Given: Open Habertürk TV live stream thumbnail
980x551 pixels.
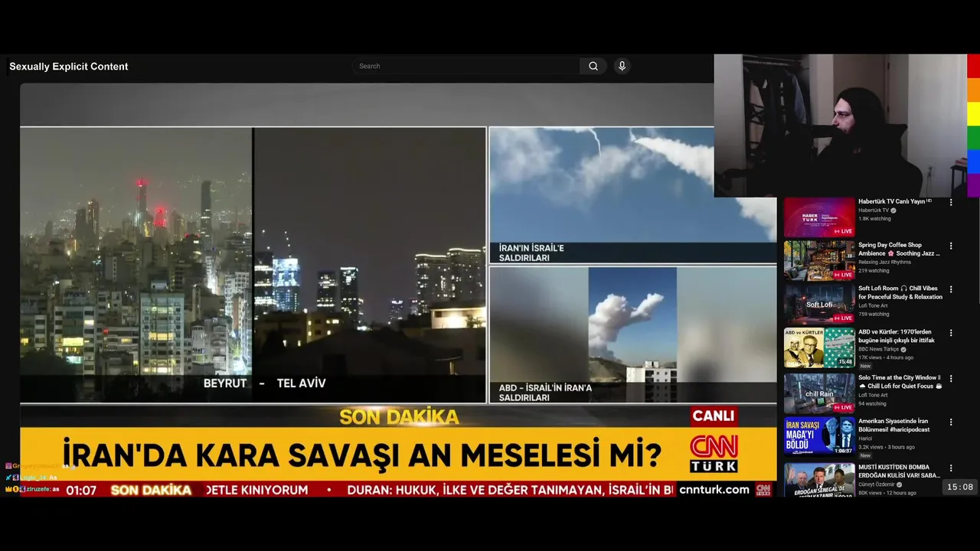Looking at the screenshot, I should (818, 217).
